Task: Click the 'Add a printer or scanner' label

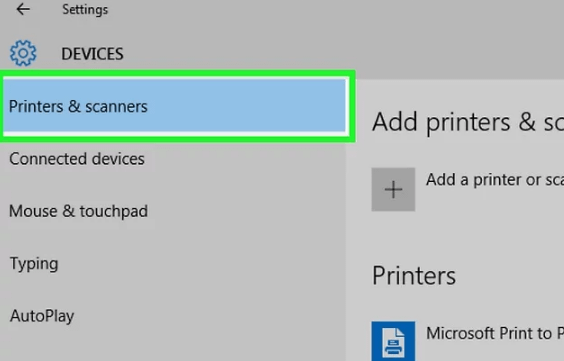Action: click(x=495, y=179)
